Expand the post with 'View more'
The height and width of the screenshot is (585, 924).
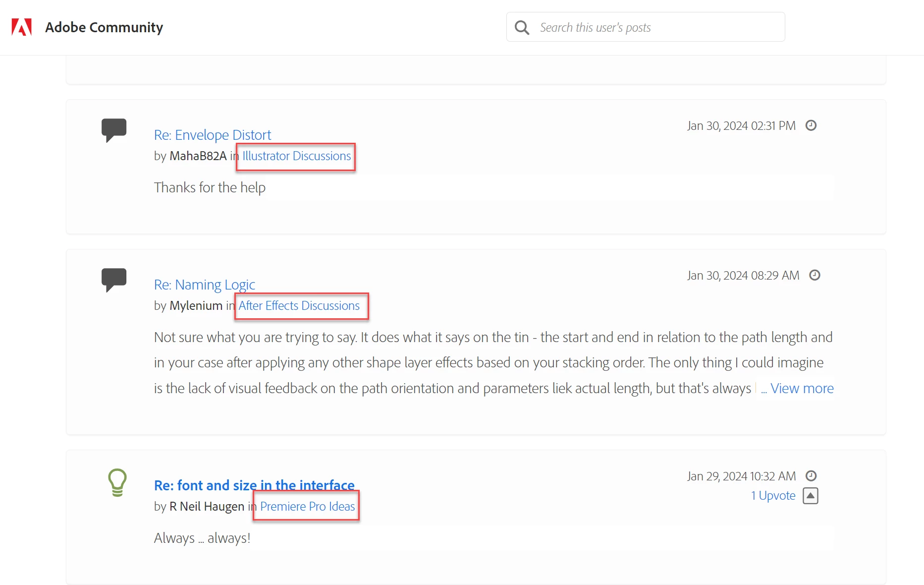[802, 388]
